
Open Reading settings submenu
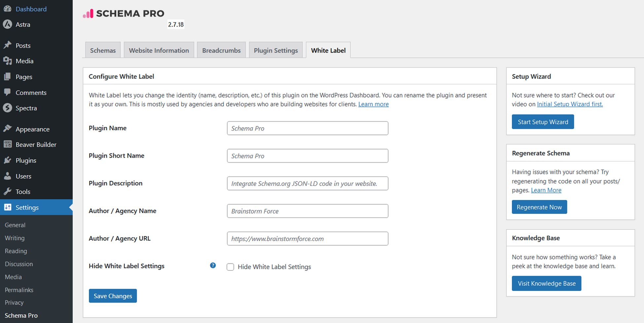[x=16, y=251]
